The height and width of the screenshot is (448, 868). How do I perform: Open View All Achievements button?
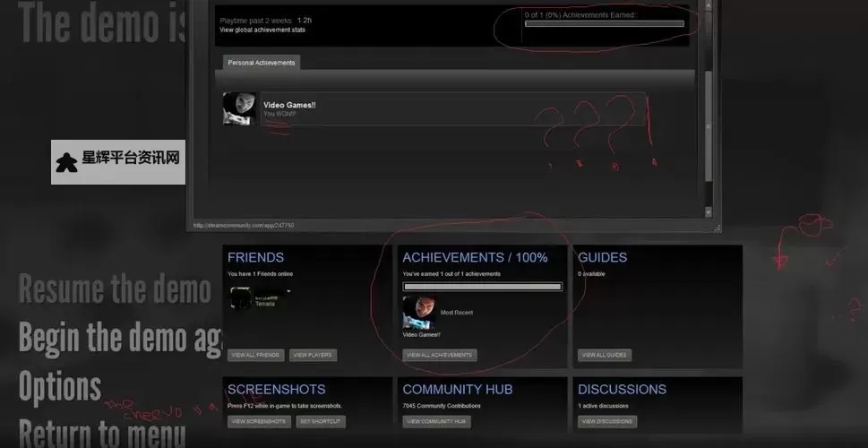pos(439,355)
